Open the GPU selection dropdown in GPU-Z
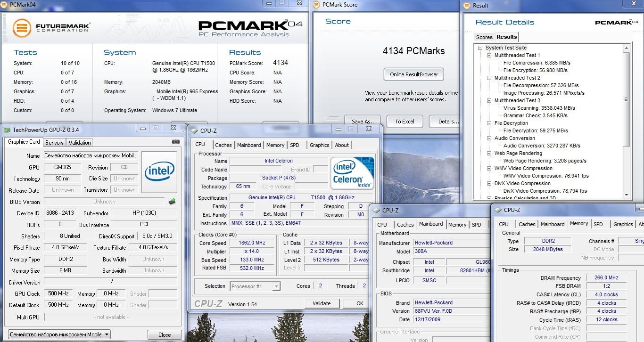Image resolution: width=644 pixels, height=342 pixels. [x=59, y=334]
